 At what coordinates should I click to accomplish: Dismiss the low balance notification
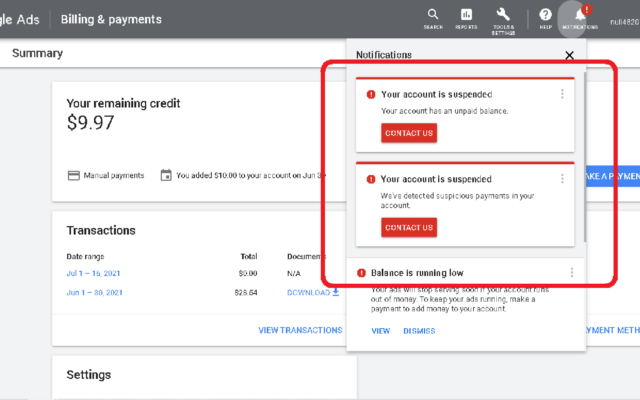(x=419, y=331)
